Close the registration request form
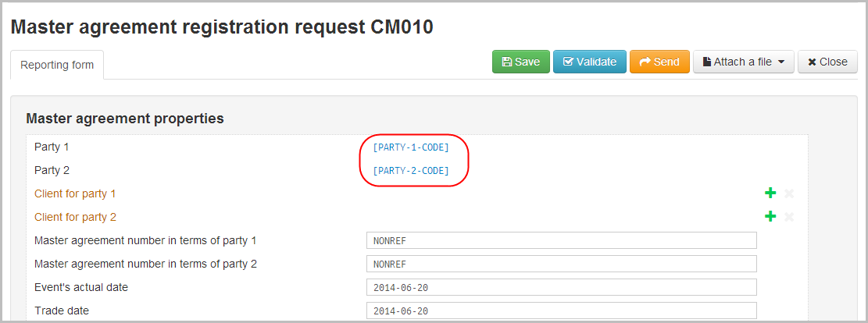 click(x=827, y=62)
